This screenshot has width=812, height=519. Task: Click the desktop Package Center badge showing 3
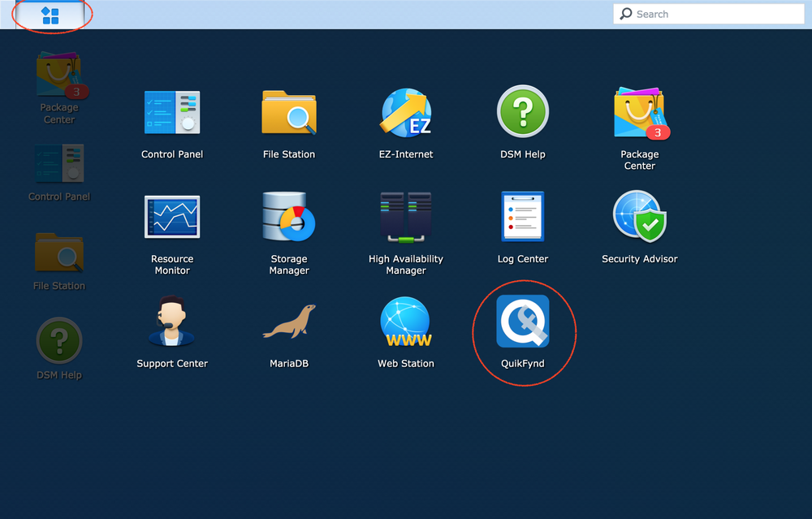76,92
